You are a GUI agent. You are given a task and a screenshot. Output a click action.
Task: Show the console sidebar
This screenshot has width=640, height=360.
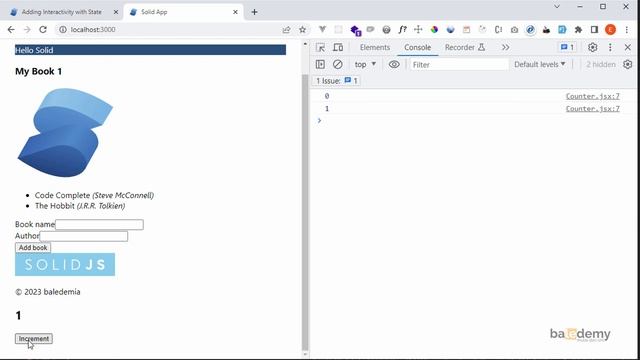(x=320, y=64)
